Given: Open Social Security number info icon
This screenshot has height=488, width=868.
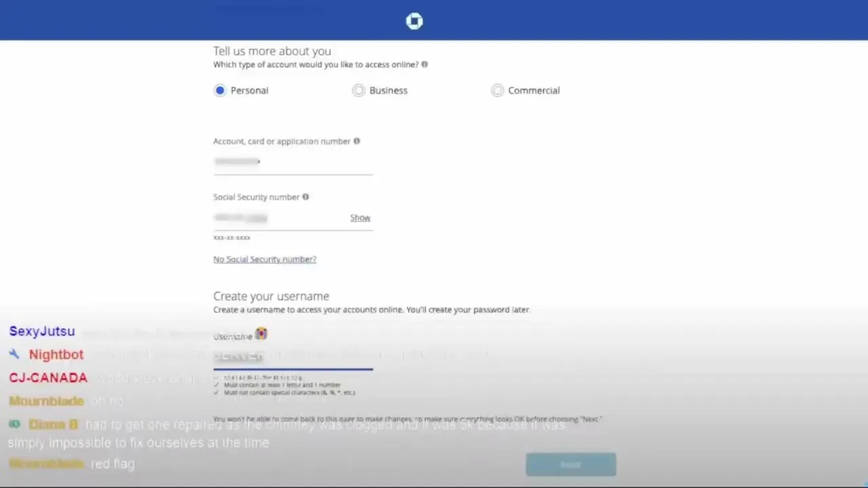Looking at the screenshot, I should (305, 197).
